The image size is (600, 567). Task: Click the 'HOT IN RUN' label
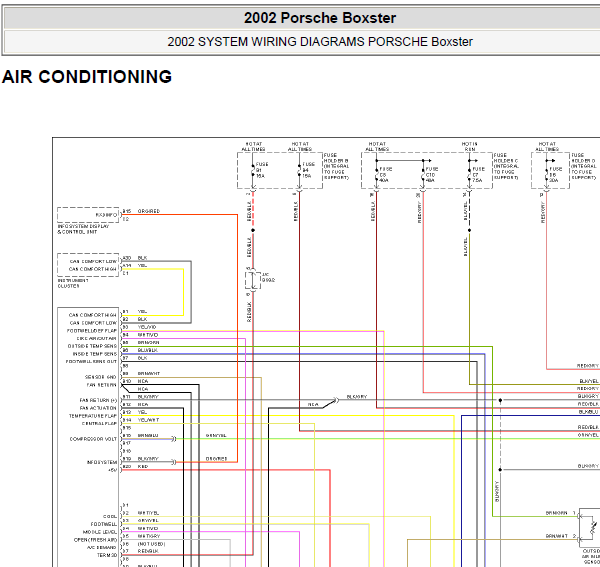[x=470, y=147]
